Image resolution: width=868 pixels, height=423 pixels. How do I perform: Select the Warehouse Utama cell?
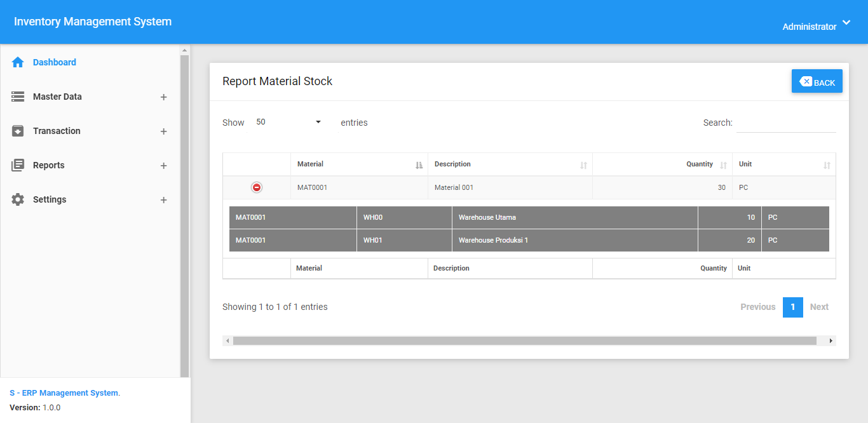click(575, 217)
